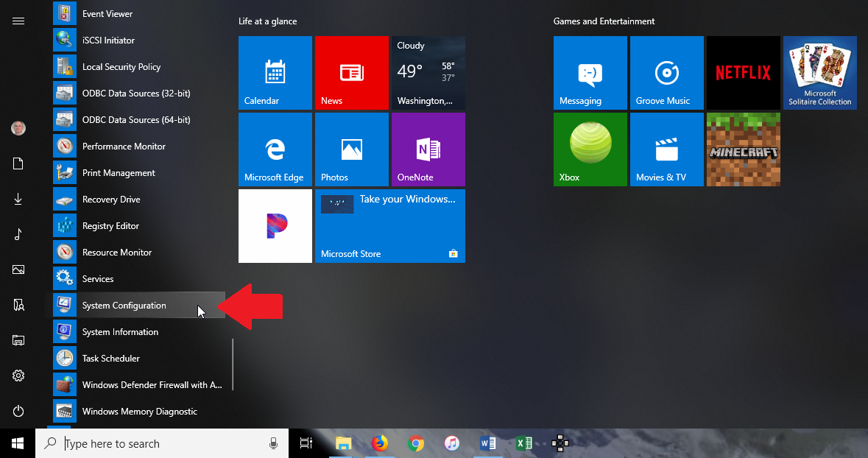
Task: Open the Event Viewer icon in app list
Action: point(65,14)
